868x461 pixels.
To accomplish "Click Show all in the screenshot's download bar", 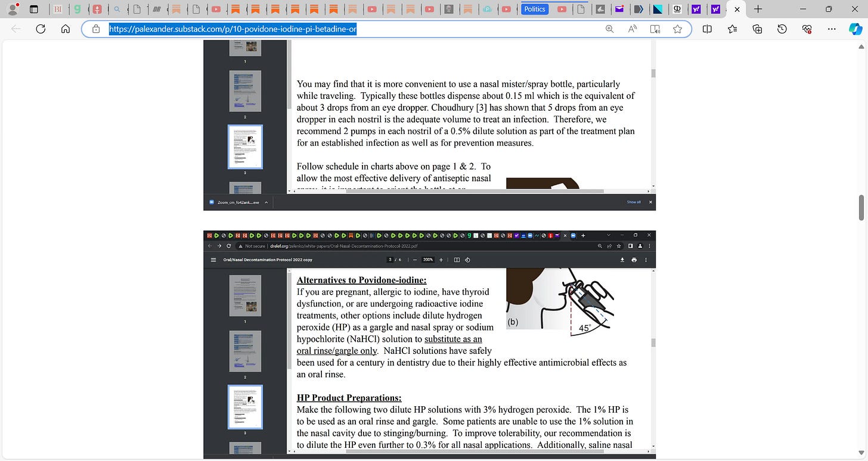I will coord(634,202).
